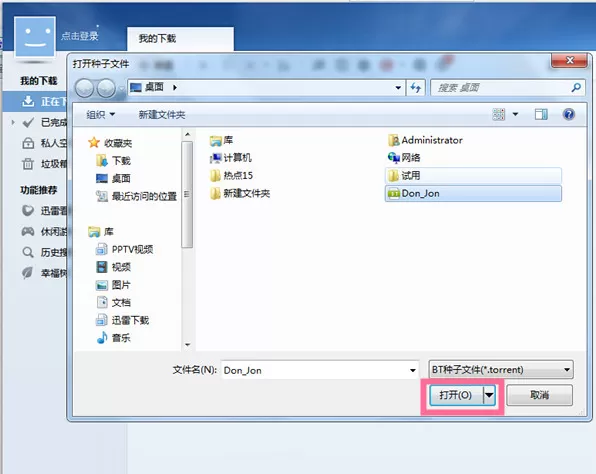Expand the filename history dropdown arrow
Image resolution: width=596 pixels, height=474 pixels.
[x=413, y=370]
